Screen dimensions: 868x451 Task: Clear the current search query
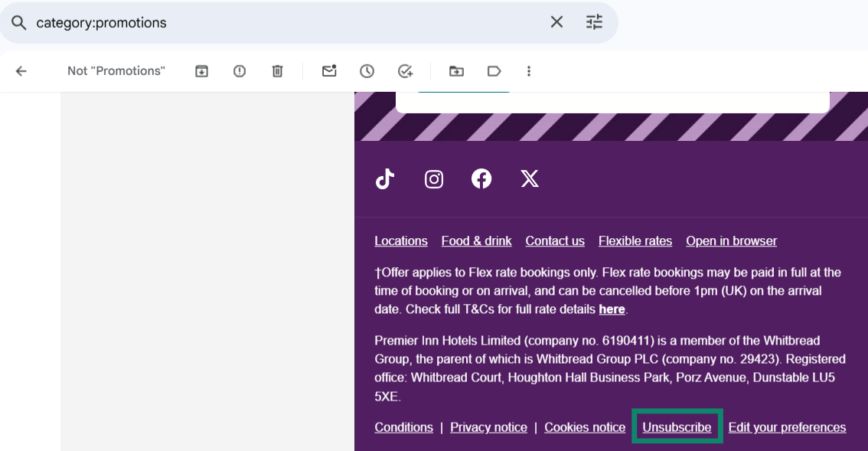[x=557, y=22]
